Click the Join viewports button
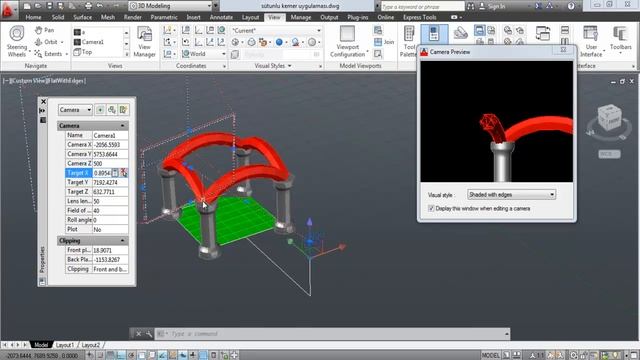This screenshot has width=640, height=360. 384,42
